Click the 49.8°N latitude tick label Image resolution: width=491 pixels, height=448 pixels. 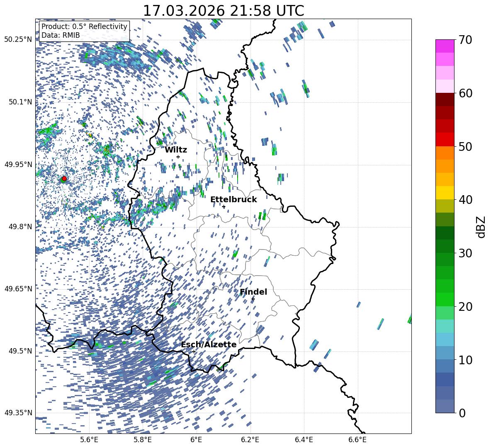(x=19, y=226)
